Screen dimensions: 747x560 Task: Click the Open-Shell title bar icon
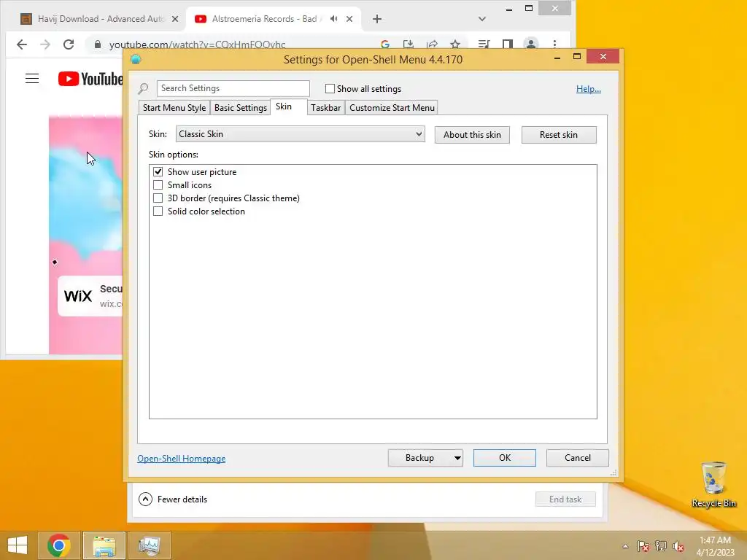(x=136, y=60)
